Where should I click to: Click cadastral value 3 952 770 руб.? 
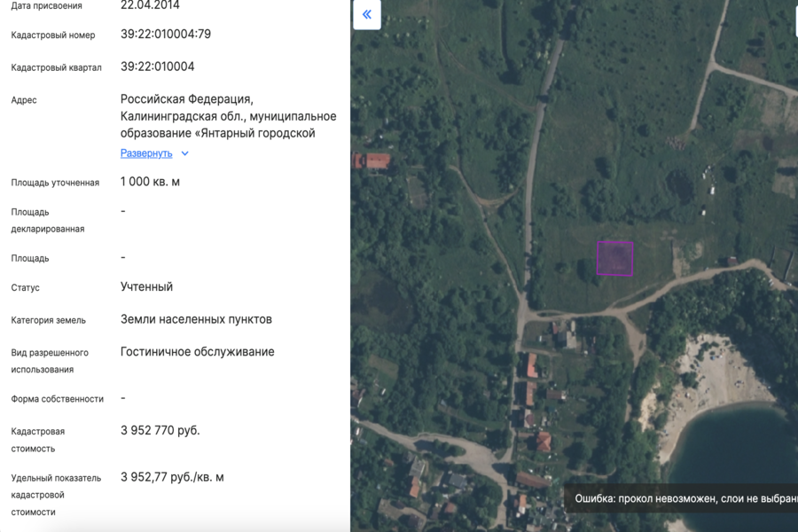point(160,431)
